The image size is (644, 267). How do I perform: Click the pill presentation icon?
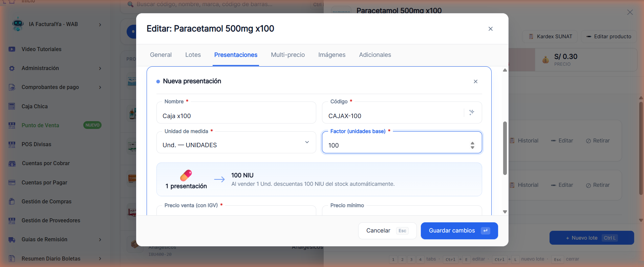[x=186, y=175]
